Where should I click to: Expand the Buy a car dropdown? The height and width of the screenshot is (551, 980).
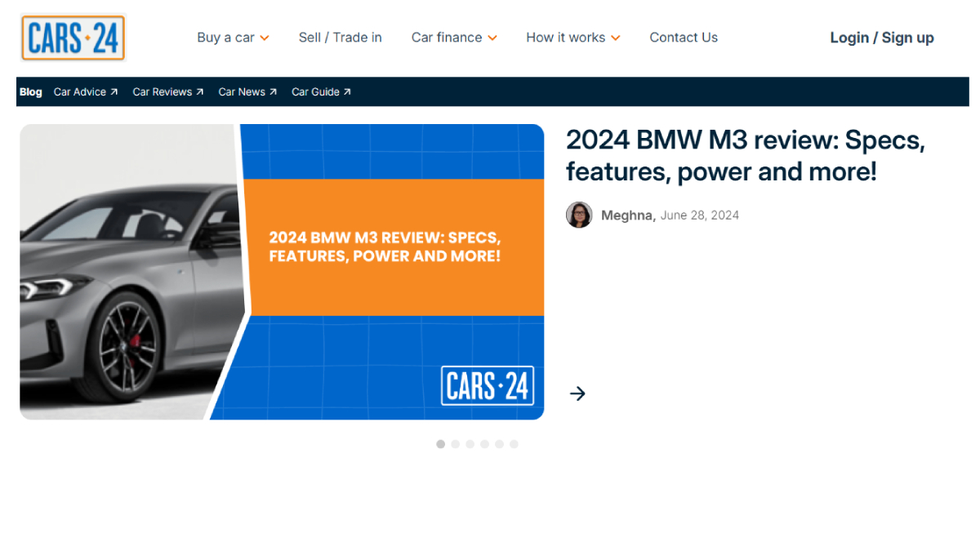233,38
